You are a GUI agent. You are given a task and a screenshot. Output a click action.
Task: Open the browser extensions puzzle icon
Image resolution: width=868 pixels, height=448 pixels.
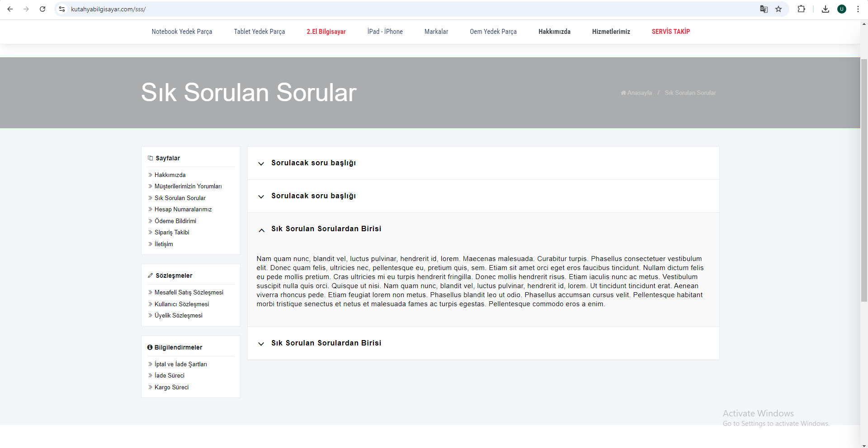pos(801,9)
